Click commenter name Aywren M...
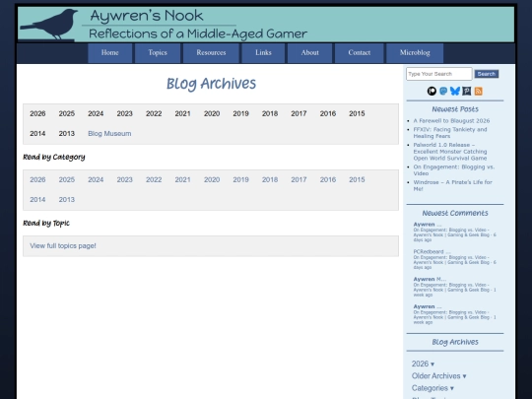 [430, 279]
